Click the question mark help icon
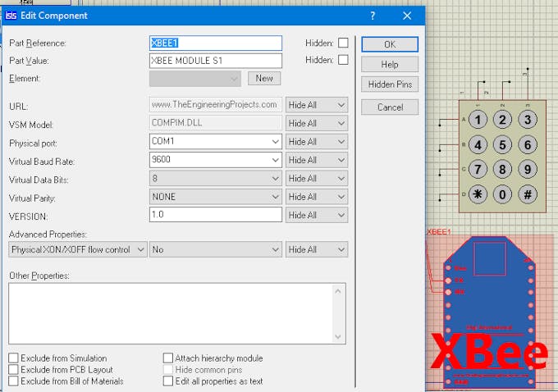Screen dimensions: 558x392 (x=372, y=16)
